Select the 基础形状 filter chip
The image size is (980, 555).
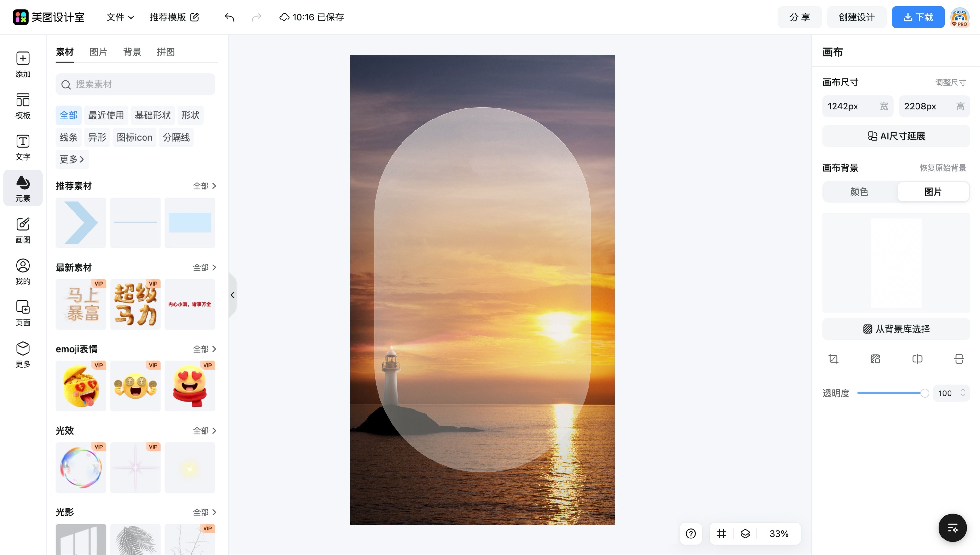[153, 115]
